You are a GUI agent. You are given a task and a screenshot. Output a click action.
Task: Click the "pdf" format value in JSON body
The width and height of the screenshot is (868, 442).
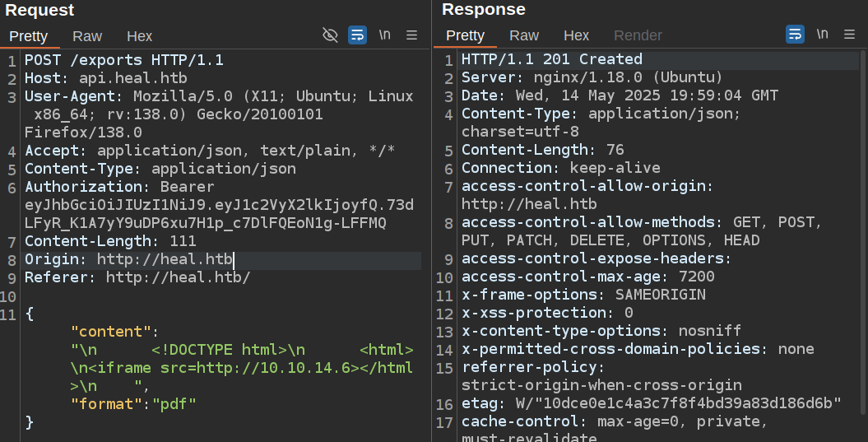click(174, 404)
